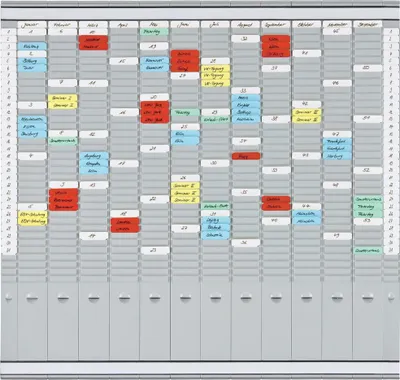This screenshot has width=400, height=380.
Task: Select the August month header card
Action: (246, 25)
